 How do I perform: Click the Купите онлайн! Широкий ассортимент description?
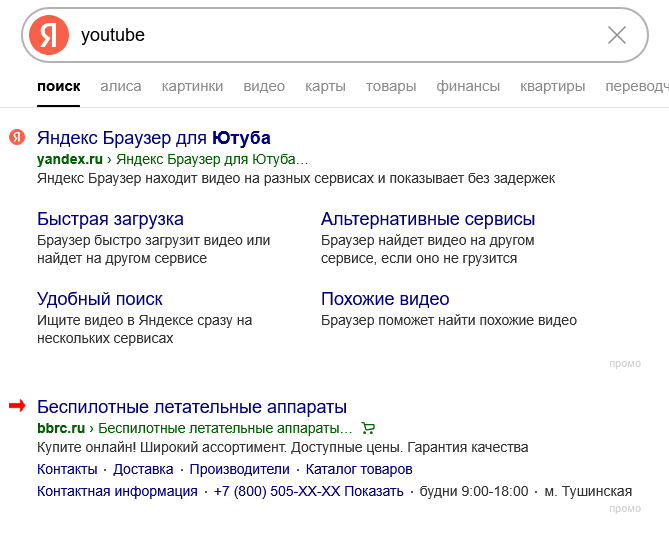click(x=282, y=447)
